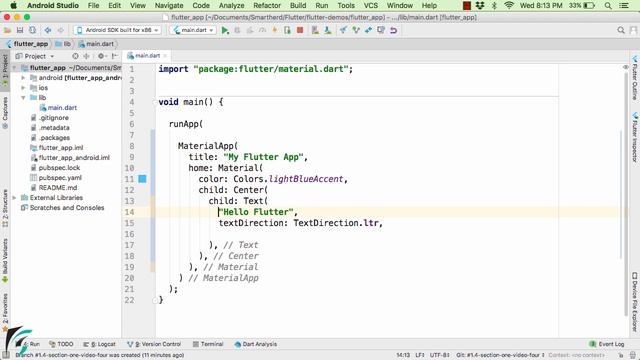Screen dimensions: 640x360
Task: Select README.md in project tree
Action: pyautogui.click(x=54, y=188)
